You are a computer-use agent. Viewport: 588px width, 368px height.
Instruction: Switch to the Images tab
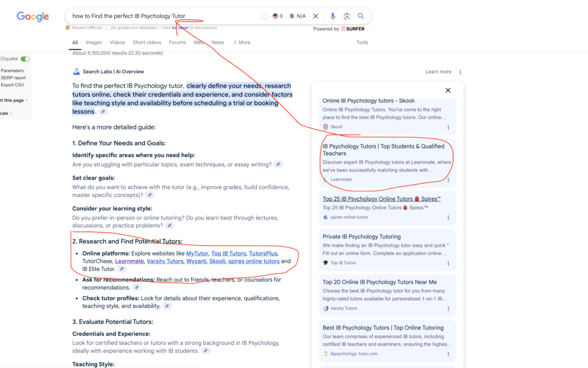(x=94, y=42)
